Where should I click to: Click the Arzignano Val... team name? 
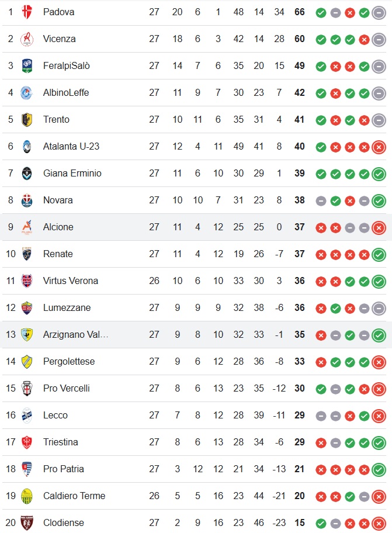pyautogui.click(x=75, y=334)
